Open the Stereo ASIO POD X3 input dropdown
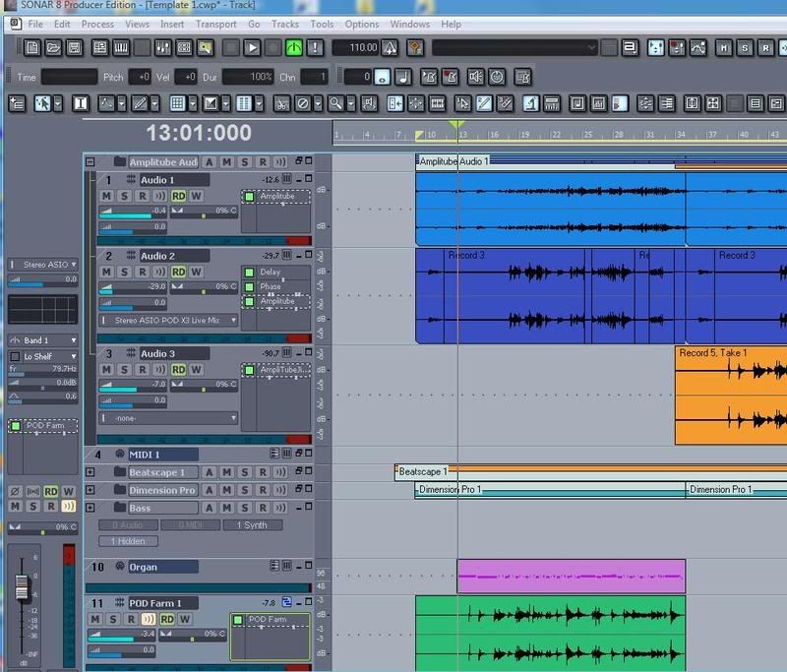Image resolution: width=787 pixels, height=672 pixels. (x=168, y=320)
